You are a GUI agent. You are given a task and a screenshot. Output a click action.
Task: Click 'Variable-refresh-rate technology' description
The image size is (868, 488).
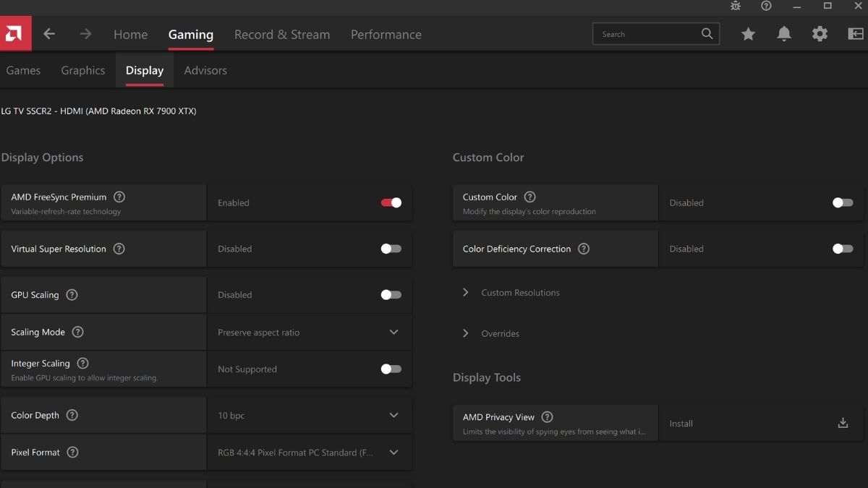(66, 212)
